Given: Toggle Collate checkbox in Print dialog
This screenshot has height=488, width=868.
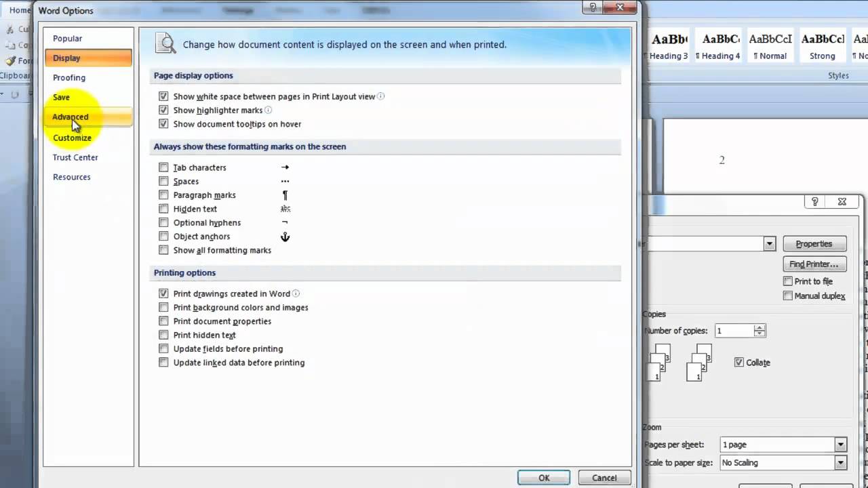Looking at the screenshot, I should (739, 363).
